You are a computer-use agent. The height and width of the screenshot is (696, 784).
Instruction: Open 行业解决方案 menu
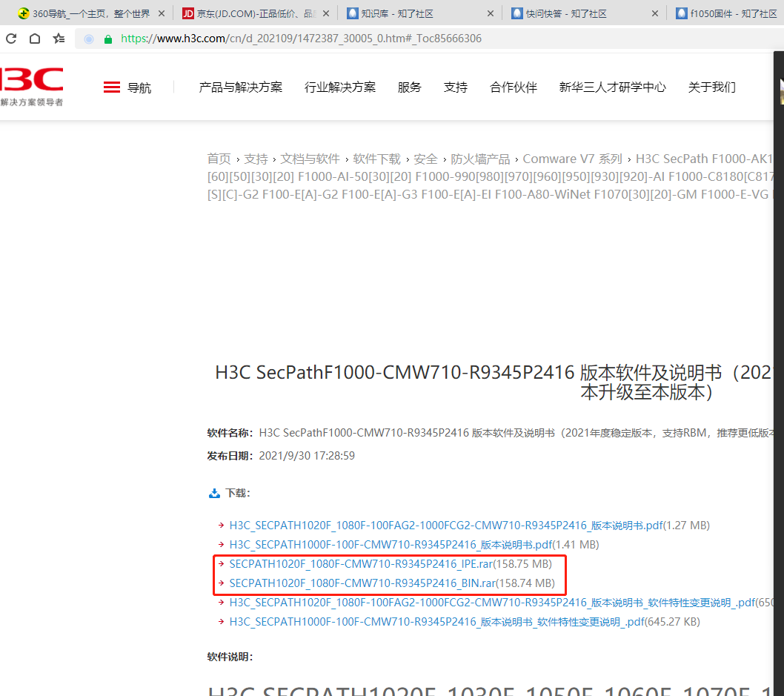click(x=340, y=87)
